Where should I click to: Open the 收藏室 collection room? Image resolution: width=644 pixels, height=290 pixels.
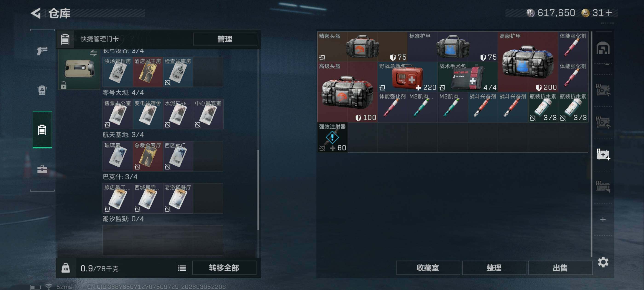pyautogui.click(x=428, y=268)
